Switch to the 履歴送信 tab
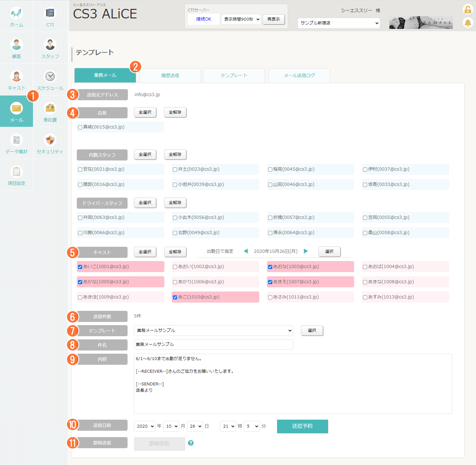 tap(170, 75)
